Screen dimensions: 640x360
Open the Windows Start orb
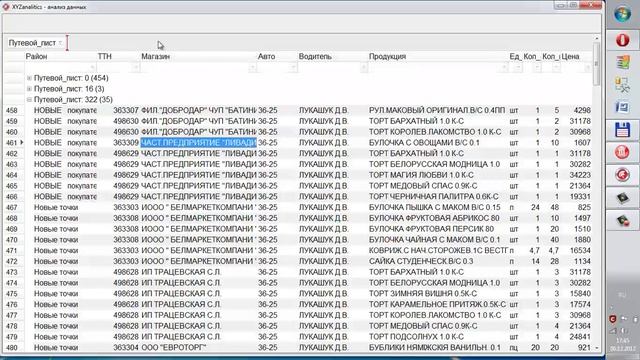[622, 14]
